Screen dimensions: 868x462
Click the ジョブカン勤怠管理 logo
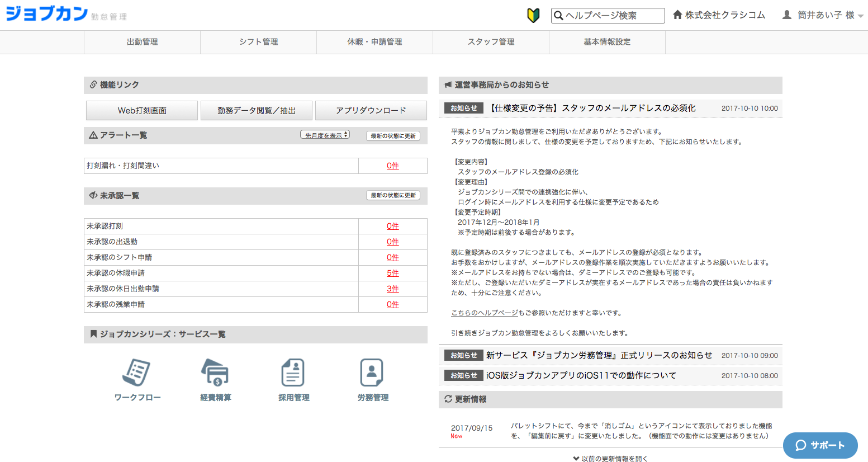tap(66, 14)
